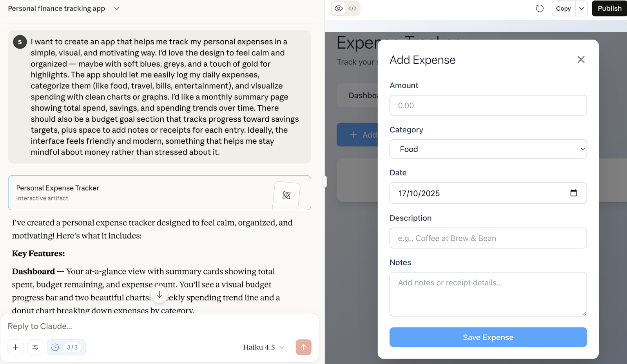The image size is (627, 364).
Task: Click the Copy button
Action: pyautogui.click(x=563, y=8)
